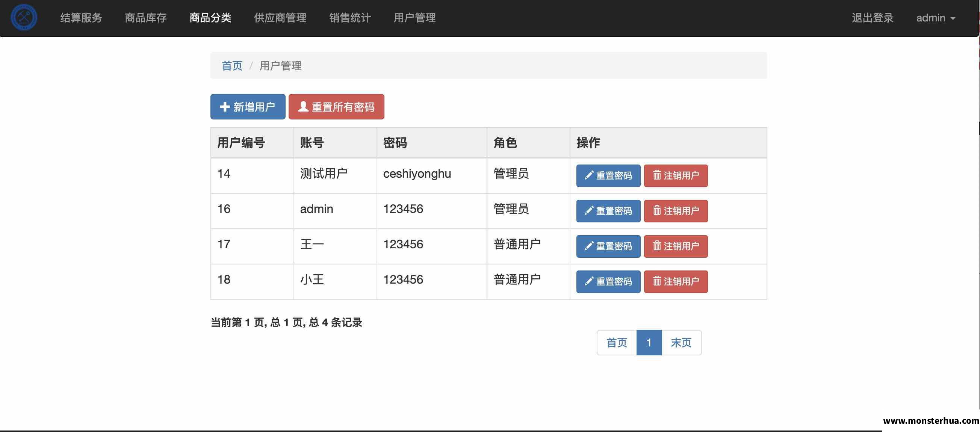980x432 pixels.
Task: Click 重置密码 label for user 17
Action: click(614, 246)
